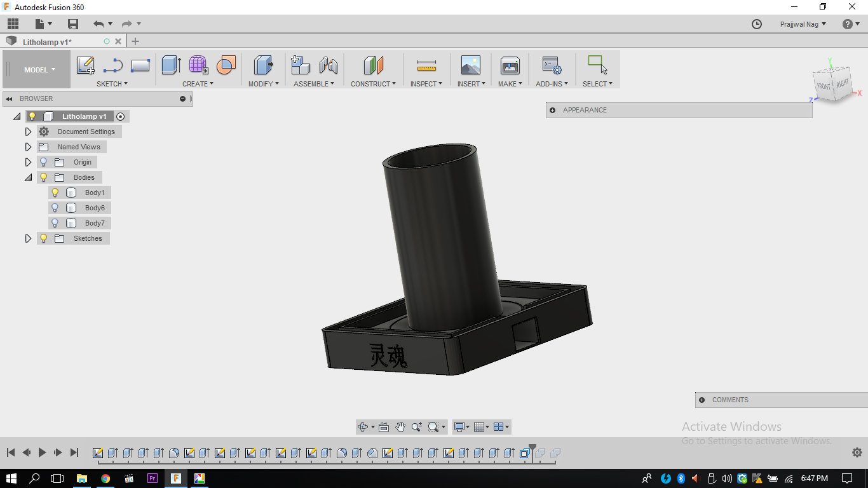Open the COMMENTS panel

pyautogui.click(x=702, y=400)
